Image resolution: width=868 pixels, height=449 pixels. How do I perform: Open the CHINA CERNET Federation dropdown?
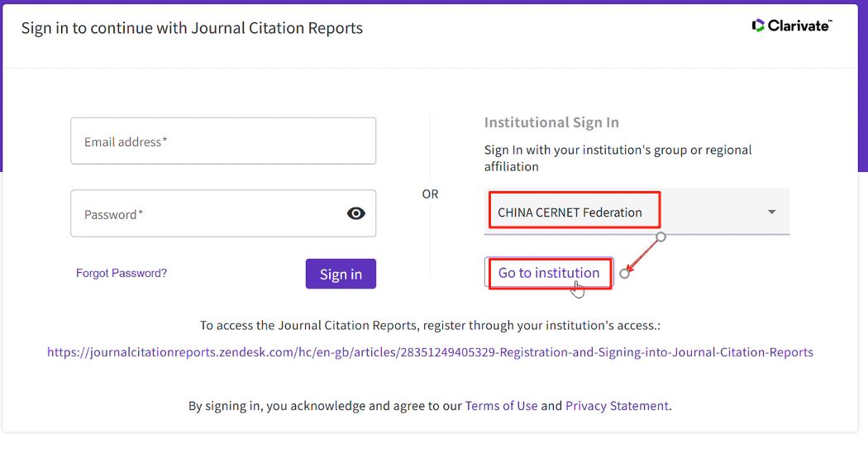(x=637, y=212)
